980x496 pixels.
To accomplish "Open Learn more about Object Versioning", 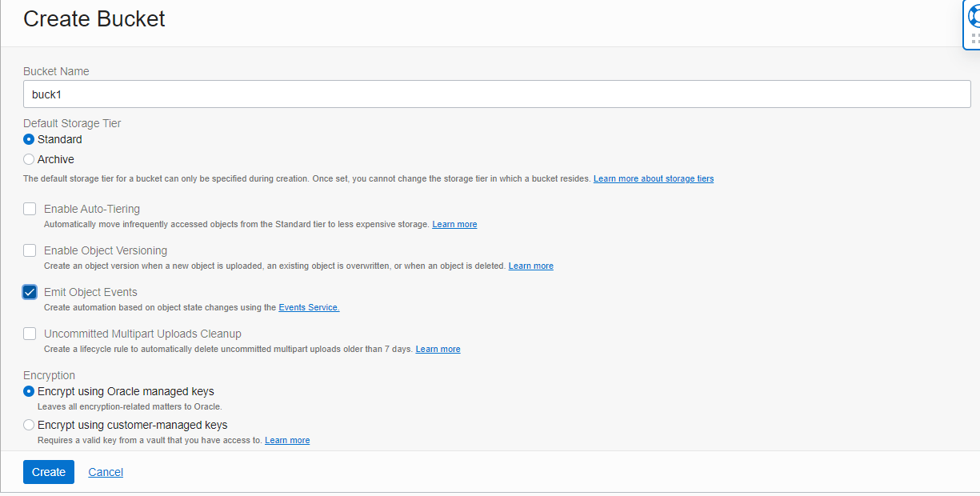I will pyautogui.click(x=530, y=266).
